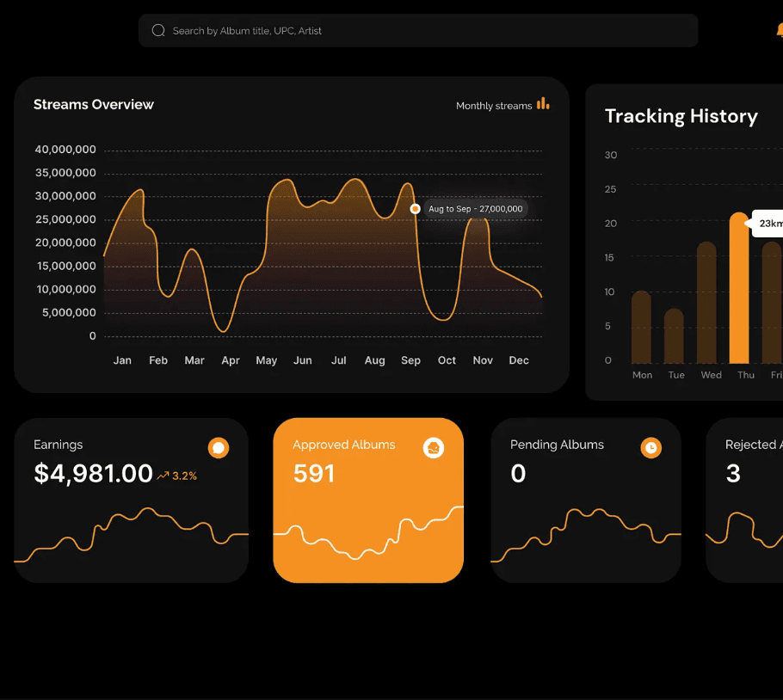Click the Oct label on streams chart
Image resolution: width=783 pixels, height=700 pixels.
pyautogui.click(x=447, y=360)
